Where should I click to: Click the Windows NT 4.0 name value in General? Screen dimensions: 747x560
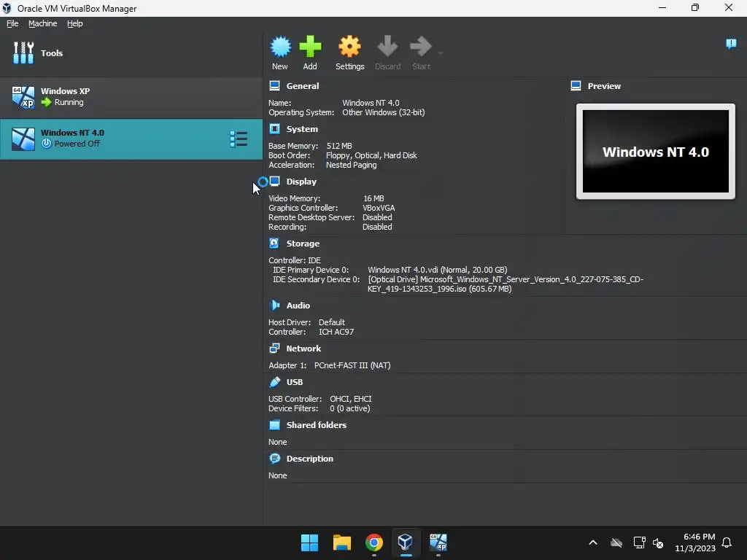pos(371,103)
